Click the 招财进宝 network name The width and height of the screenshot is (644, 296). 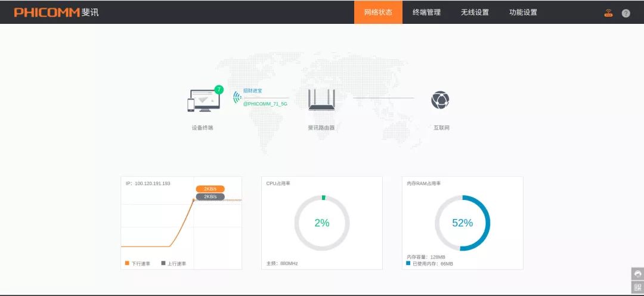point(253,91)
